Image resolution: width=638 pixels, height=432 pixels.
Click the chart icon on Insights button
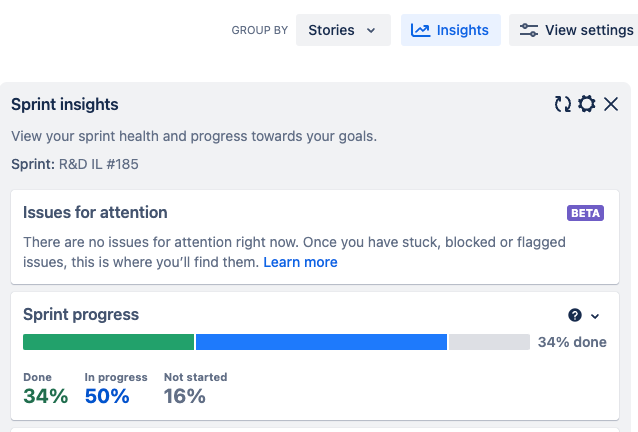421,30
